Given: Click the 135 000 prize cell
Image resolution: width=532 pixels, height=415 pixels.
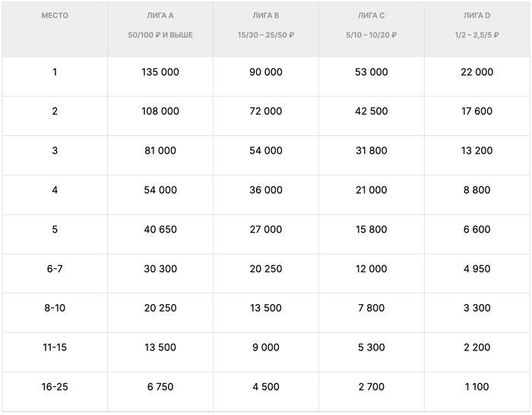Looking at the screenshot, I should click(160, 72).
